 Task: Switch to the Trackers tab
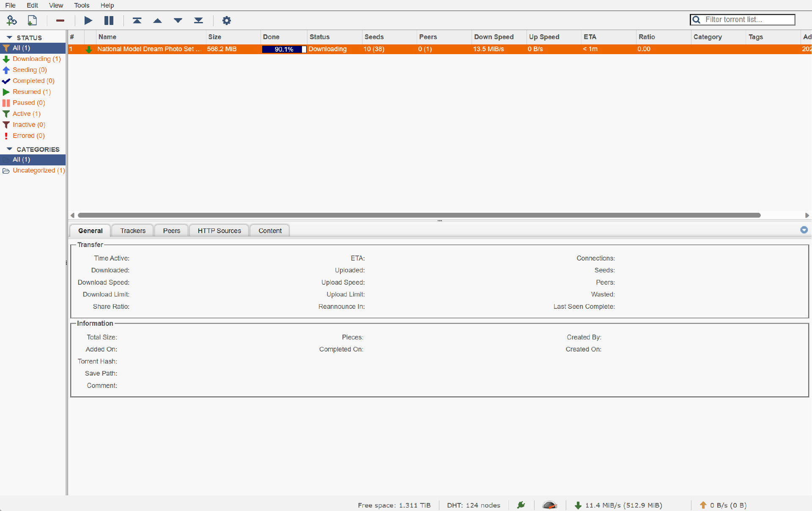[x=133, y=231]
